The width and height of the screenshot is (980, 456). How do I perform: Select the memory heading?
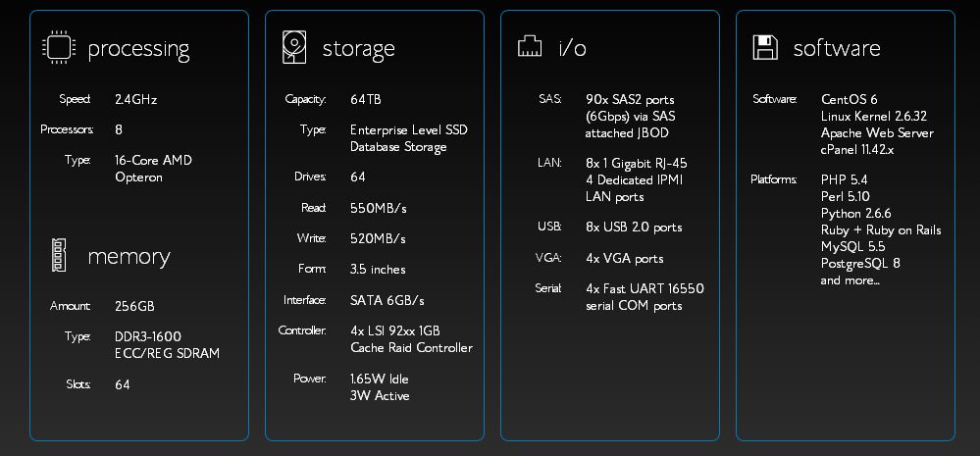[x=129, y=257]
